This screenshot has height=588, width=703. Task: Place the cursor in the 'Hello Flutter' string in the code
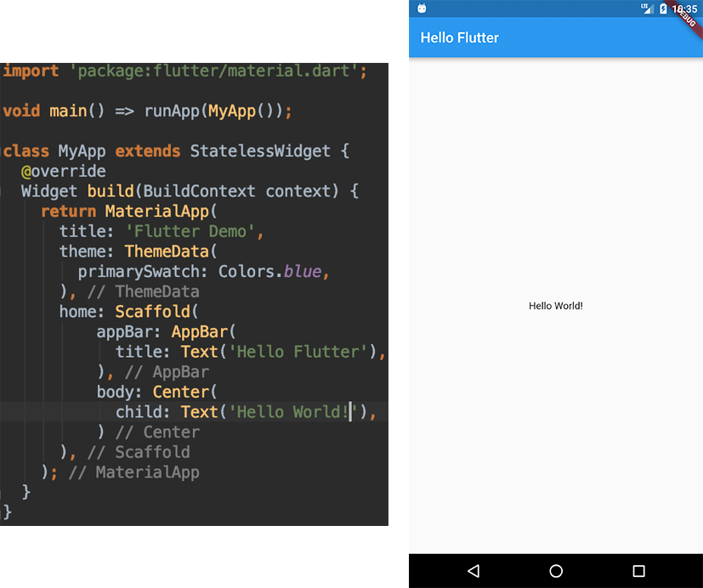tap(298, 352)
